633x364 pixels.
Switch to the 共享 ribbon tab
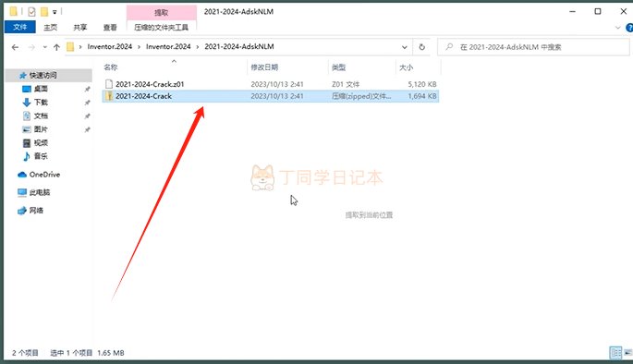(79, 27)
